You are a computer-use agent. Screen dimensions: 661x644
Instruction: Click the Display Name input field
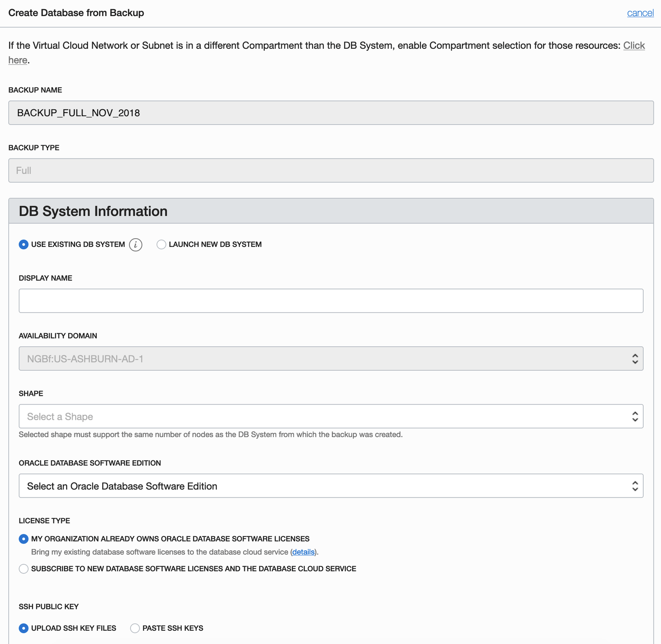tap(330, 301)
